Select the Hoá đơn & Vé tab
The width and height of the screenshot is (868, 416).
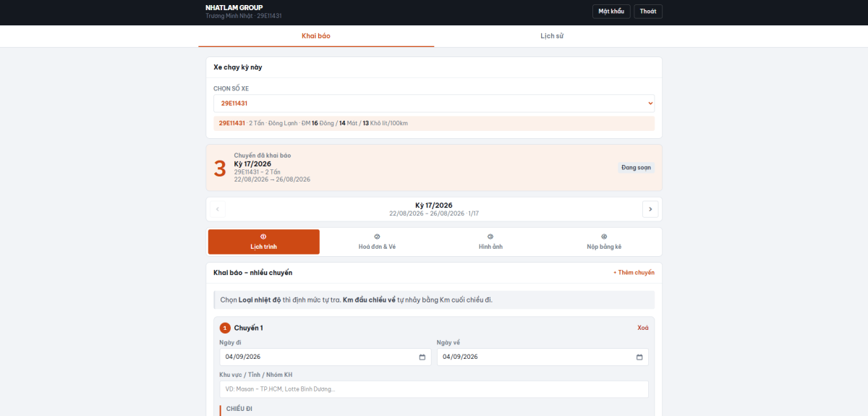click(x=377, y=242)
